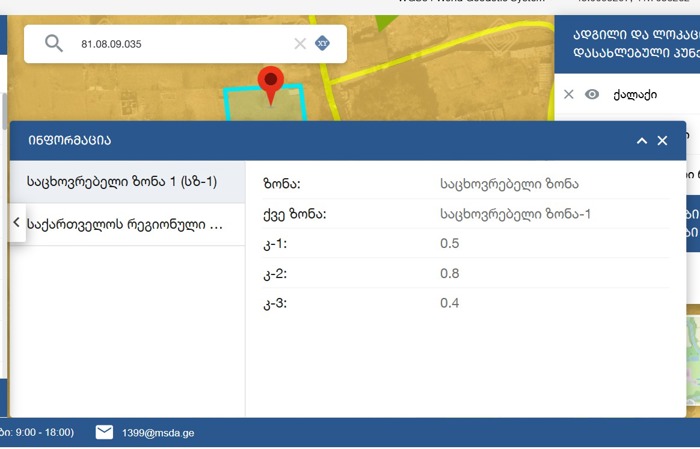
Task: Click the ზონა value საცხოვრებელი ზონა
Action: point(509,184)
